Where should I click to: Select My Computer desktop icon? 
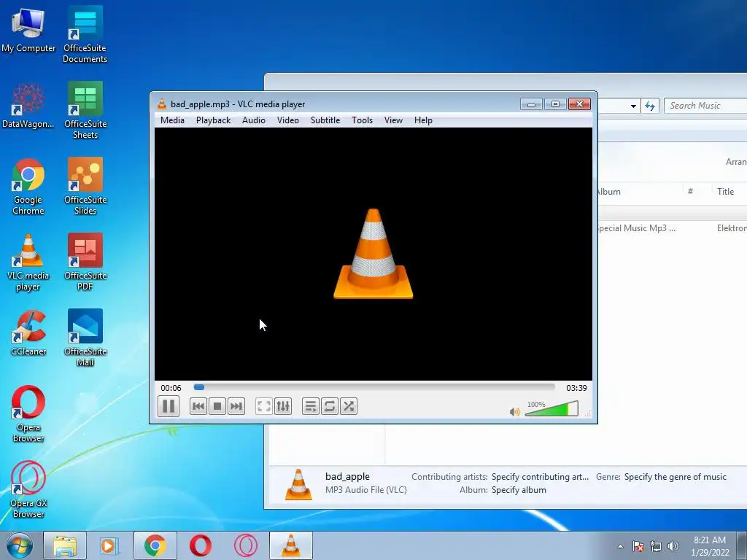pyautogui.click(x=28, y=29)
